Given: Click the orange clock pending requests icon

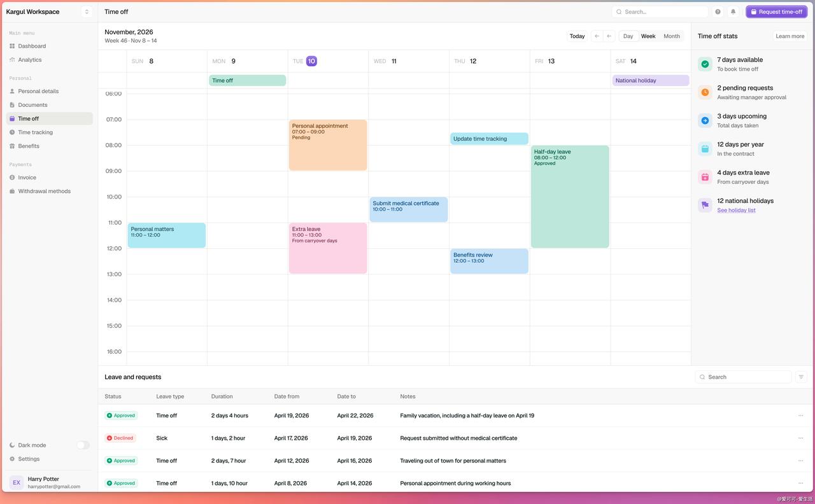Looking at the screenshot, I should 705,92.
